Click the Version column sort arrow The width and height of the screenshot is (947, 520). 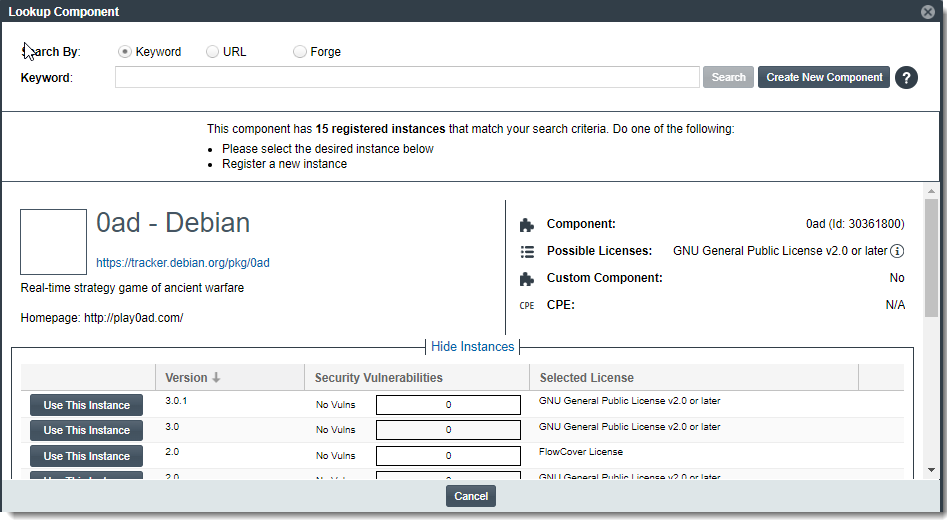pos(216,378)
